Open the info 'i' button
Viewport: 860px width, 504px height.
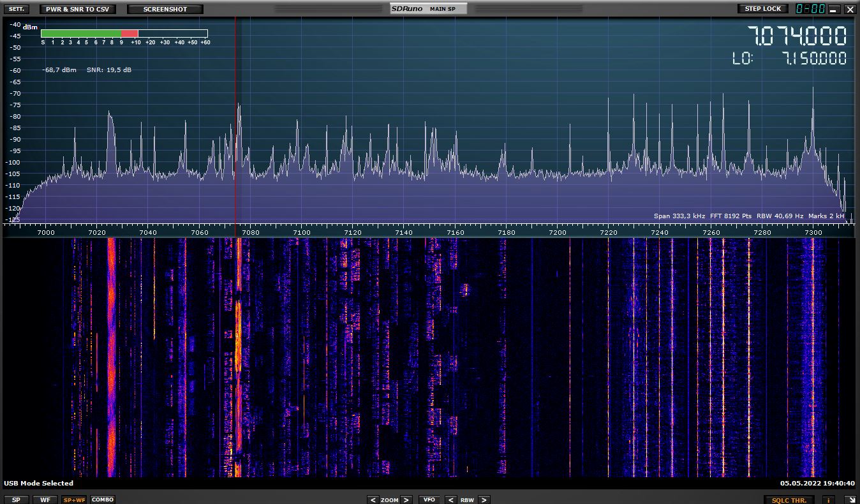point(829,500)
